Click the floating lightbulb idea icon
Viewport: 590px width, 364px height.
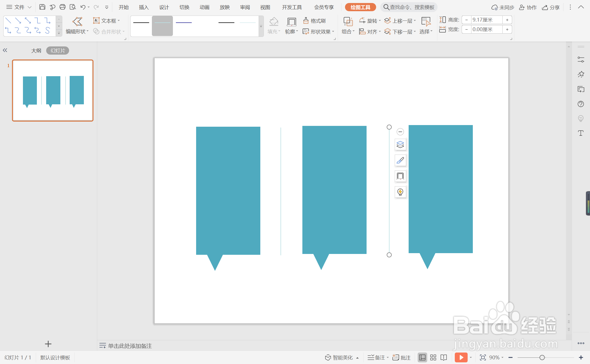400,192
